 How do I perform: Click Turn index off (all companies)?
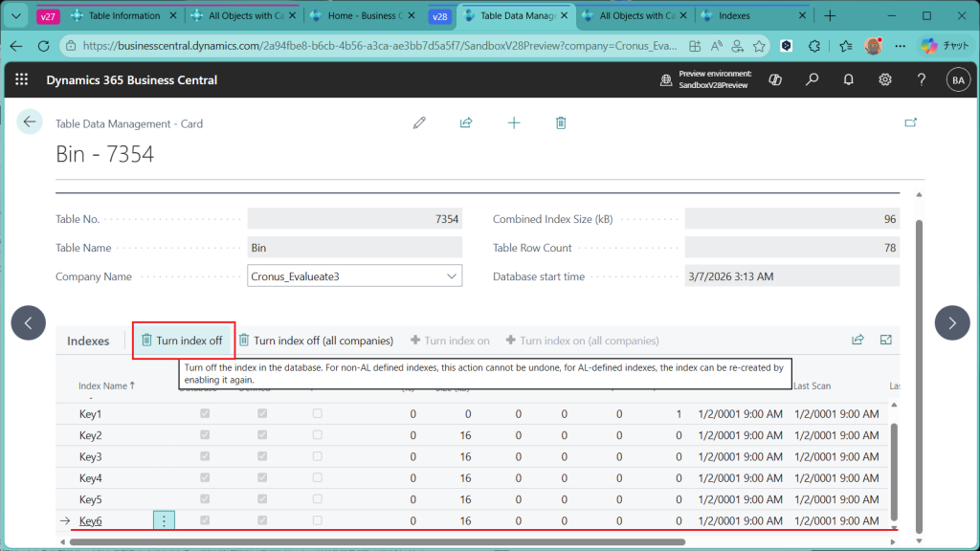click(x=316, y=341)
